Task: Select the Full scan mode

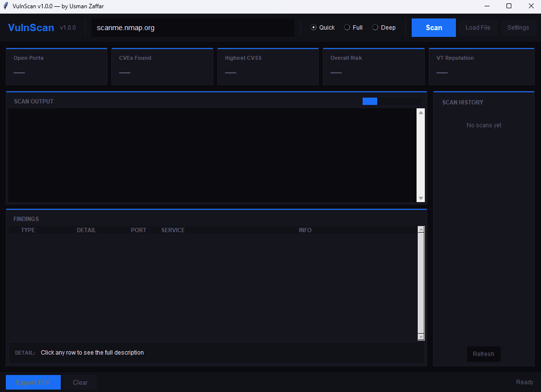Action: click(353, 28)
